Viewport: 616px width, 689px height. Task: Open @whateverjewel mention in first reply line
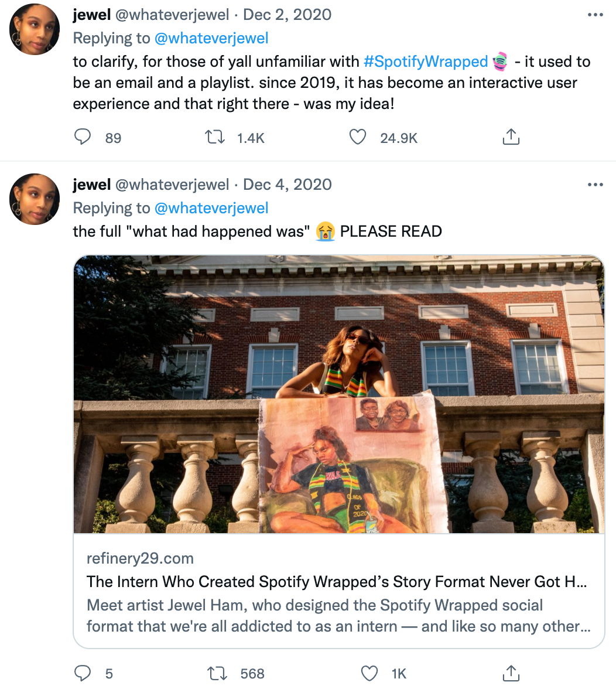pyautogui.click(x=211, y=39)
